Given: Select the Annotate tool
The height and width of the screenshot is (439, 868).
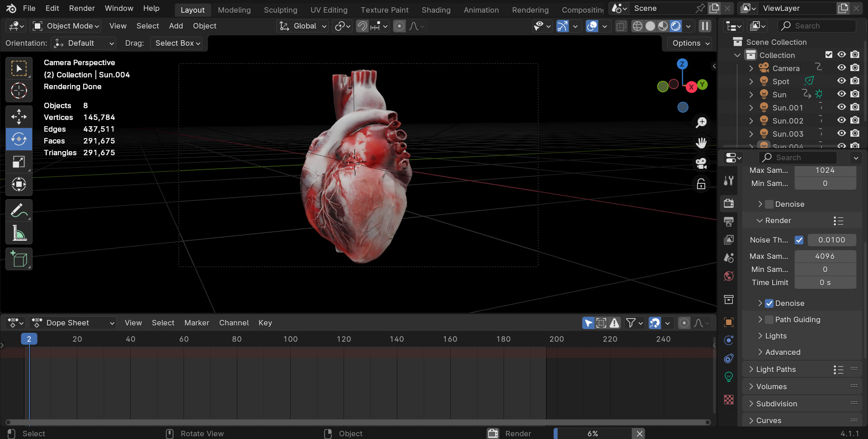Looking at the screenshot, I should (x=19, y=210).
